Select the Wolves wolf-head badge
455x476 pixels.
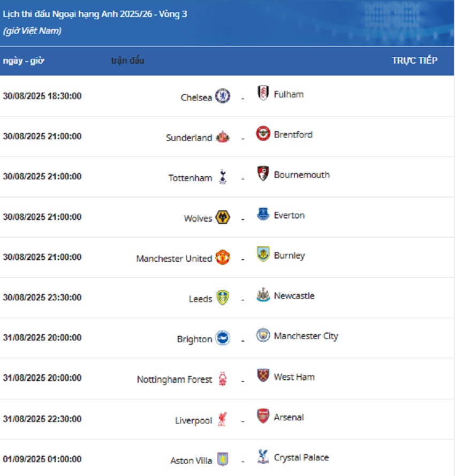pyautogui.click(x=223, y=217)
